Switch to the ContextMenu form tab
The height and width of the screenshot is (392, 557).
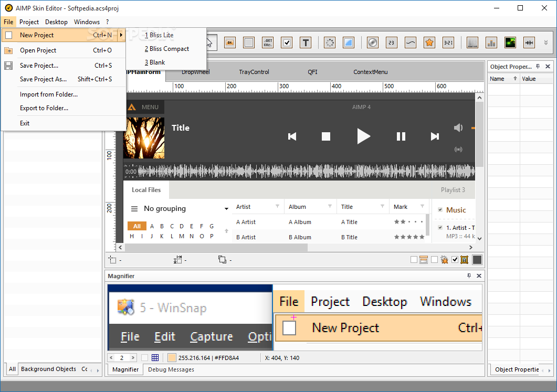click(371, 72)
